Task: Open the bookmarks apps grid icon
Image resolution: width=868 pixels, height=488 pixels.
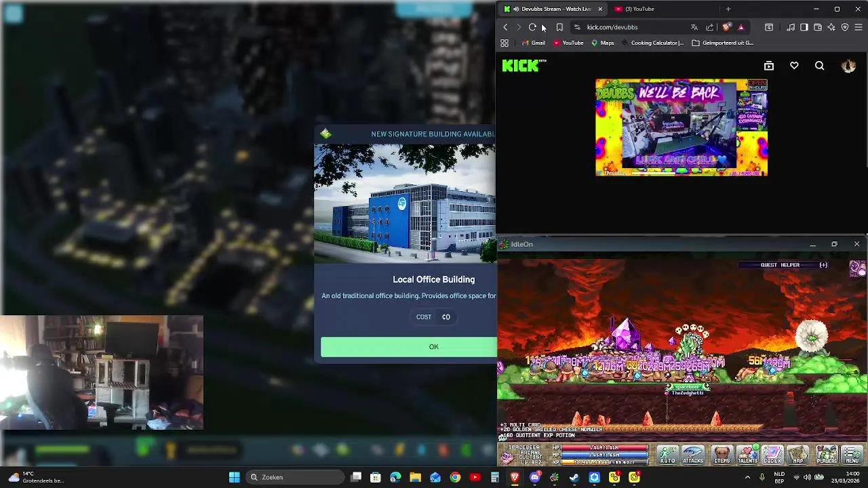Action: pyautogui.click(x=505, y=43)
